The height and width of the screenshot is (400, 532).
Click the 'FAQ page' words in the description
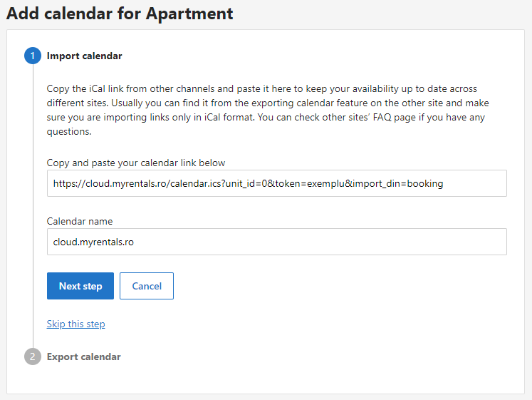(395, 118)
